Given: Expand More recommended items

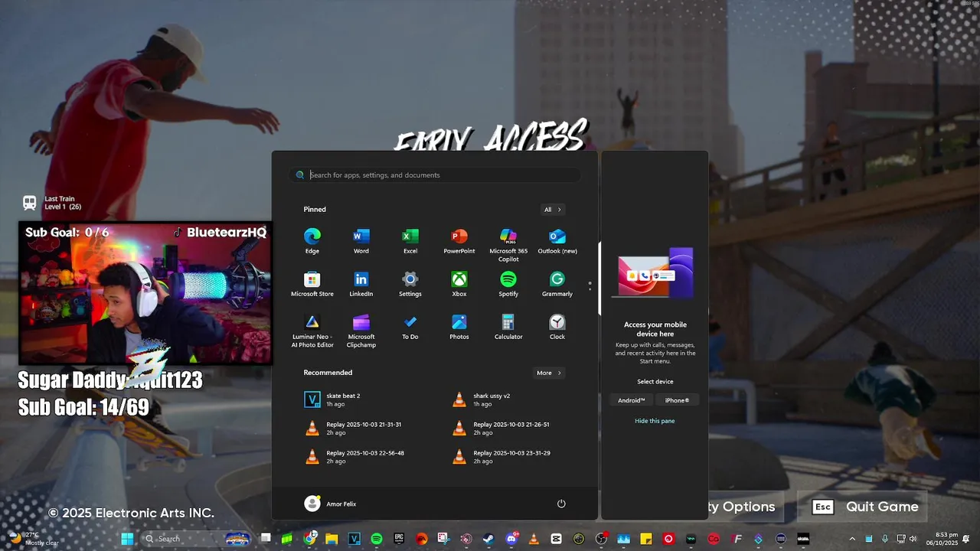Looking at the screenshot, I should click(x=549, y=373).
